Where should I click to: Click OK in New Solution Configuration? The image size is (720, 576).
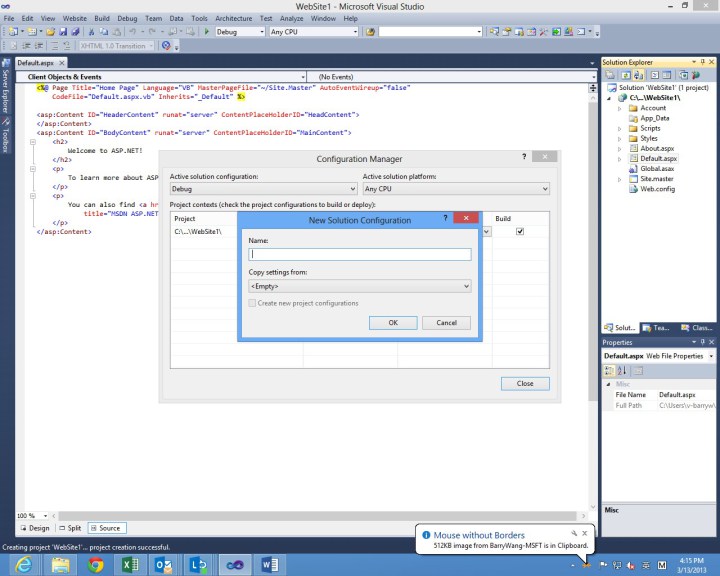pyautogui.click(x=393, y=322)
